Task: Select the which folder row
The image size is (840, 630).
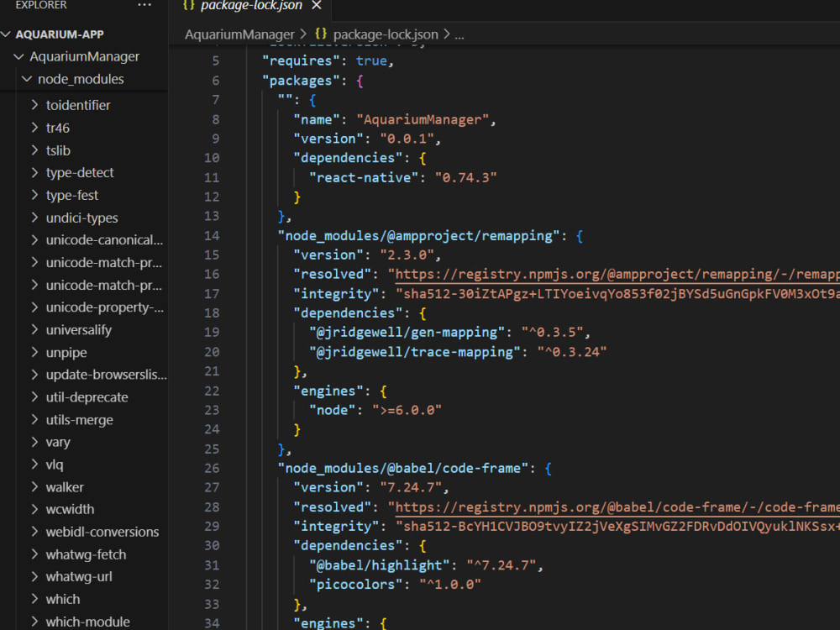Action: (x=84, y=600)
